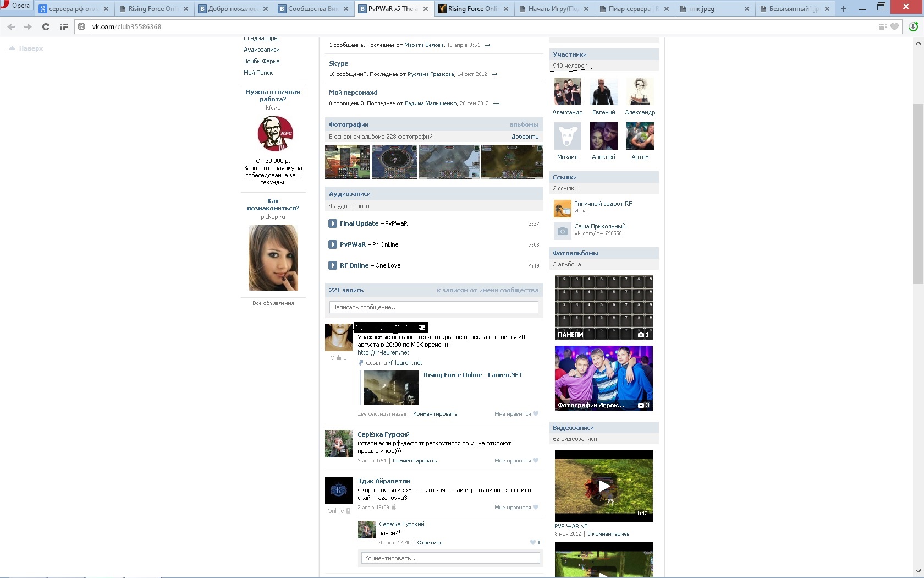Click the browser back arrow

[11, 26]
